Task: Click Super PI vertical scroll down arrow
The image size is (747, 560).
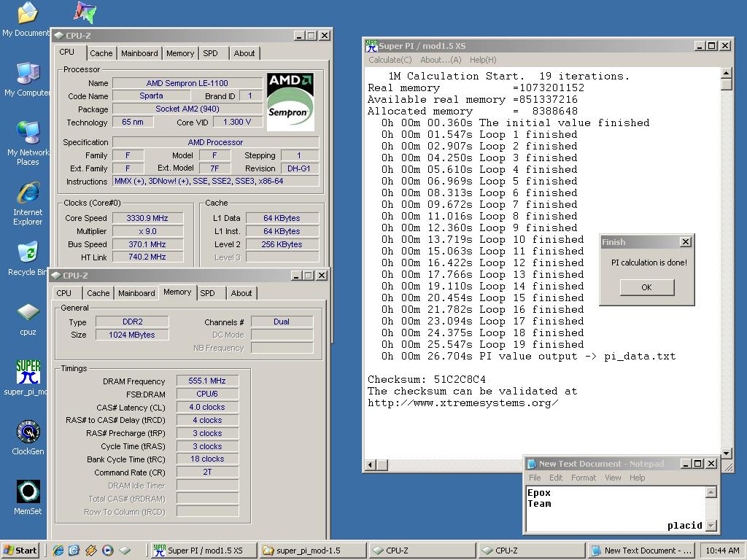Action: (726, 453)
